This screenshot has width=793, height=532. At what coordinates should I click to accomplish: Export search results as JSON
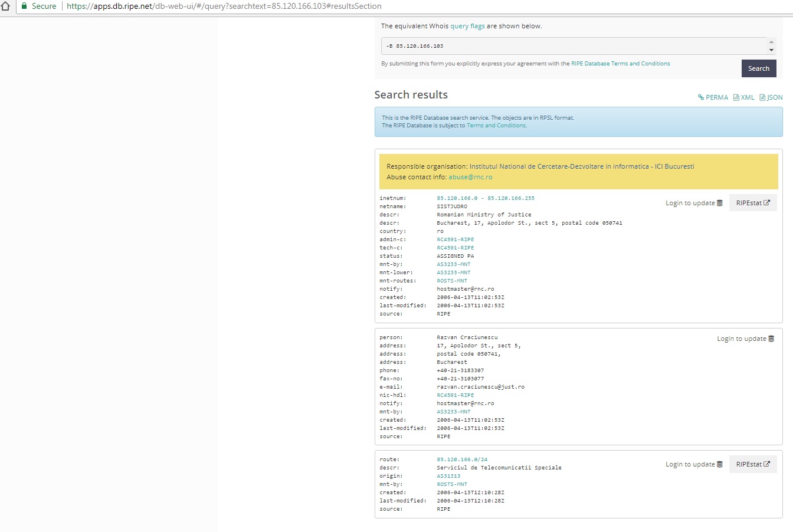pyautogui.click(x=771, y=97)
